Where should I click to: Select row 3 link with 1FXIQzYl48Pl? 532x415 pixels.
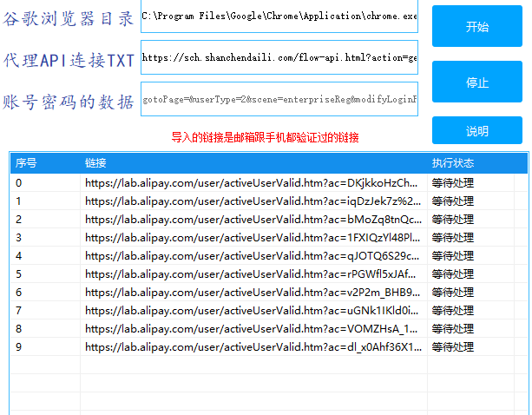click(252, 238)
